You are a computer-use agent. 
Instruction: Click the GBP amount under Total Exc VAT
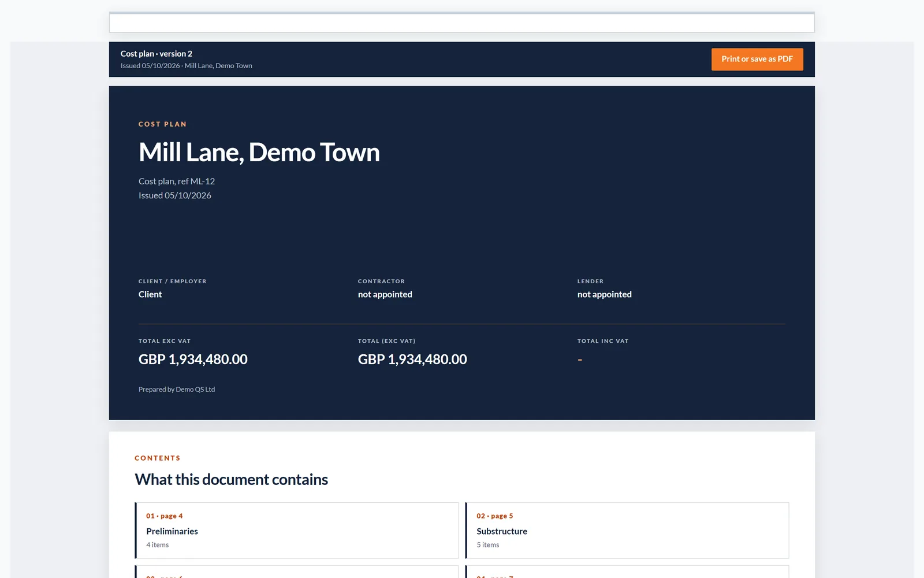(193, 360)
